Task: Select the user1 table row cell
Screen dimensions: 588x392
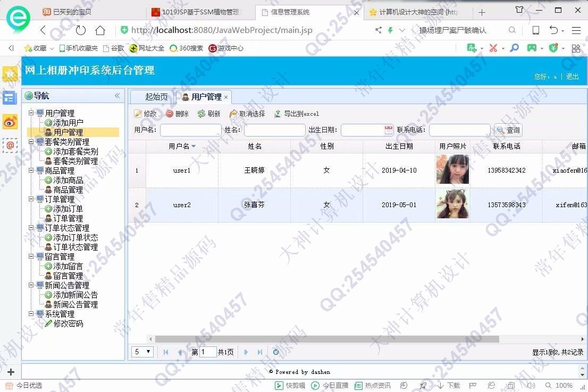Action: [182, 171]
